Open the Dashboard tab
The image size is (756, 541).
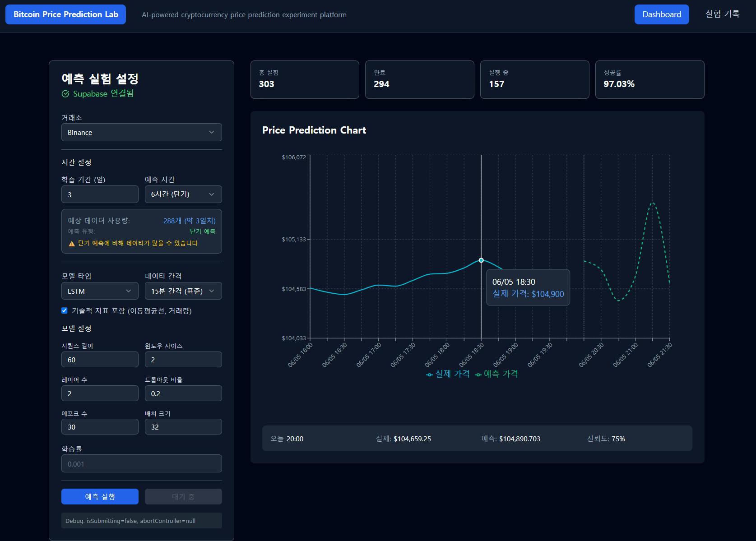click(662, 14)
